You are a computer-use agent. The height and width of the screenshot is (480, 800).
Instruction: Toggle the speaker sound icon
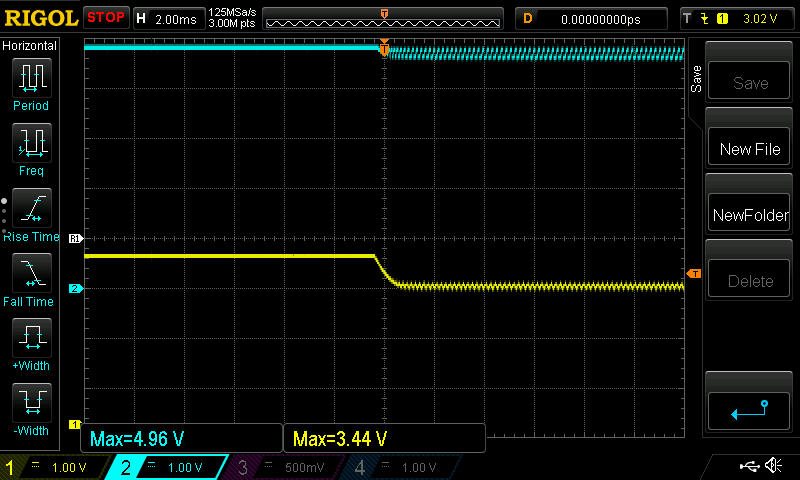click(773, 466)
